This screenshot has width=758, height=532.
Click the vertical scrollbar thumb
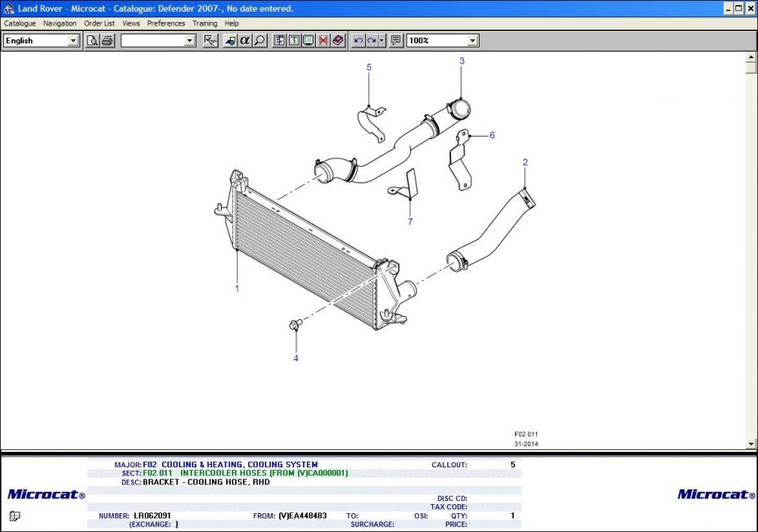pyautogui.click(x=751, y=68)
